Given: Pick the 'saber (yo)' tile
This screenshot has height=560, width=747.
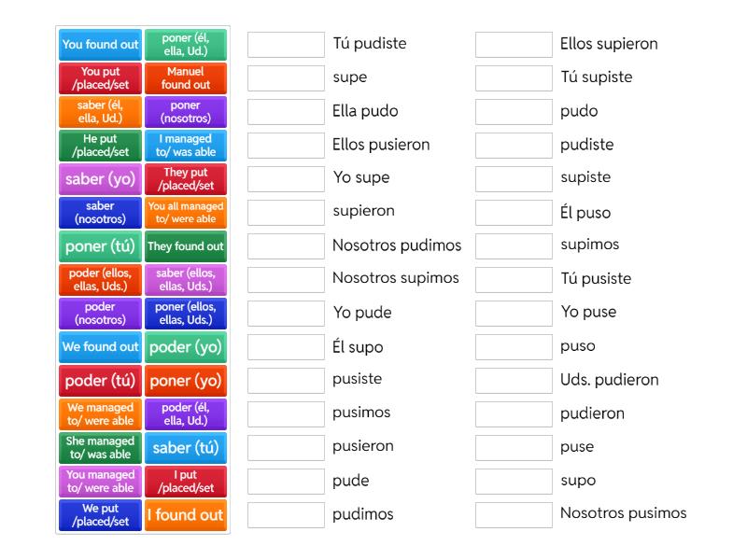Looking at the screenshot, I should tap(100, 179).
